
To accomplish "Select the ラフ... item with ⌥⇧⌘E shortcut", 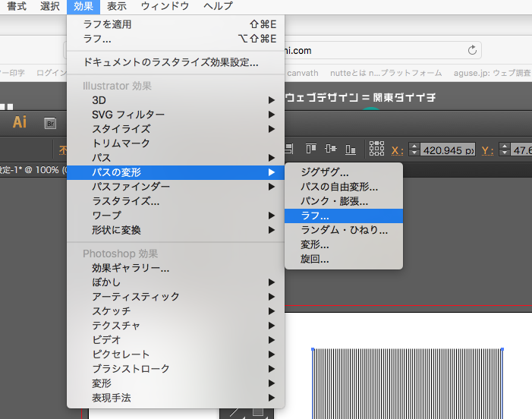I will [176, 39].
